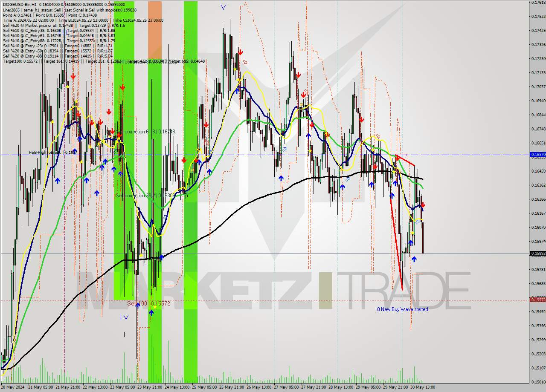Click the '0 New Buy Wave started' annotation
546x392 pixels.
click(x=402, y=309)
